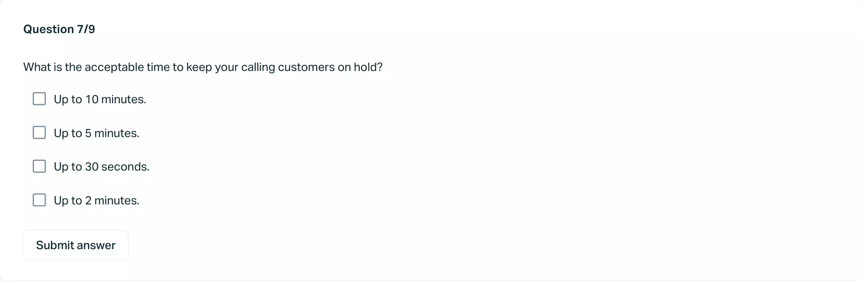Screen dimensions: 868x283
Task: Select the 'Up to 2 minutes.' answer label
Action: pyautogui.click(x=96, y=200)
